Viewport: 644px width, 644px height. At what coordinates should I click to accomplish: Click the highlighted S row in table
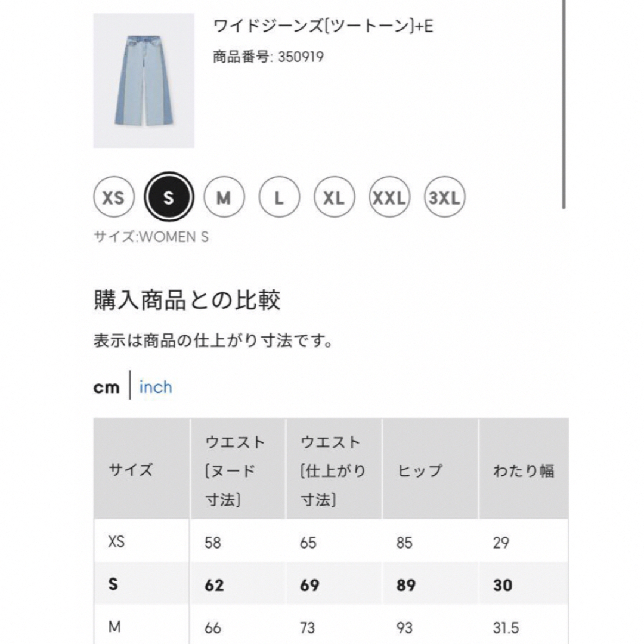pyautogui.click(x=331, y=584)
